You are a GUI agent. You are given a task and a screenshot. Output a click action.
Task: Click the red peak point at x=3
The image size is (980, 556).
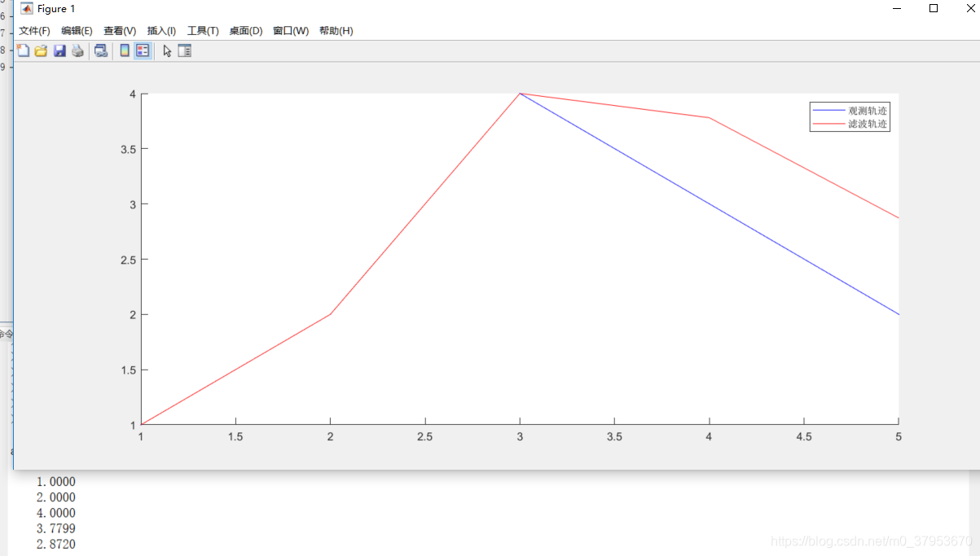coord(520,94)
